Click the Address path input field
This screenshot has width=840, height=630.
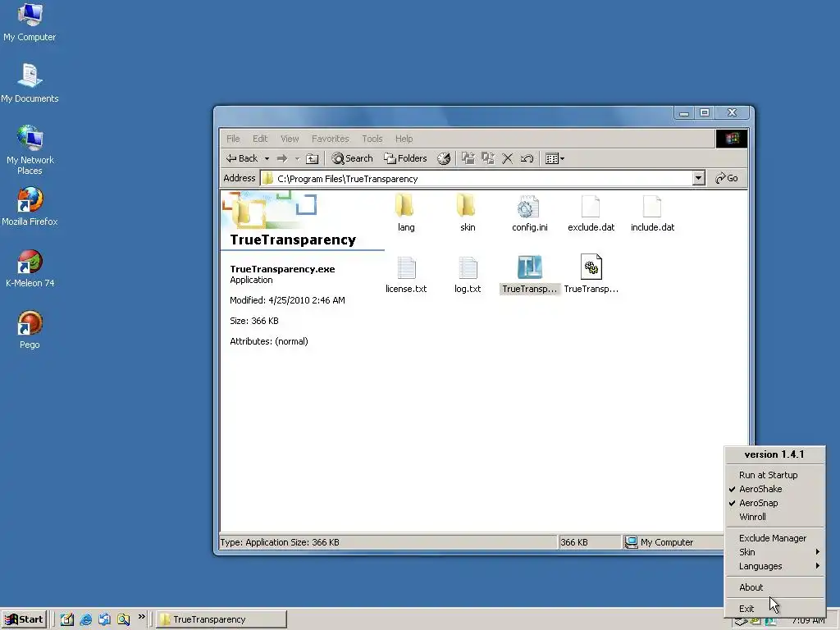click(x=477, y=178)
